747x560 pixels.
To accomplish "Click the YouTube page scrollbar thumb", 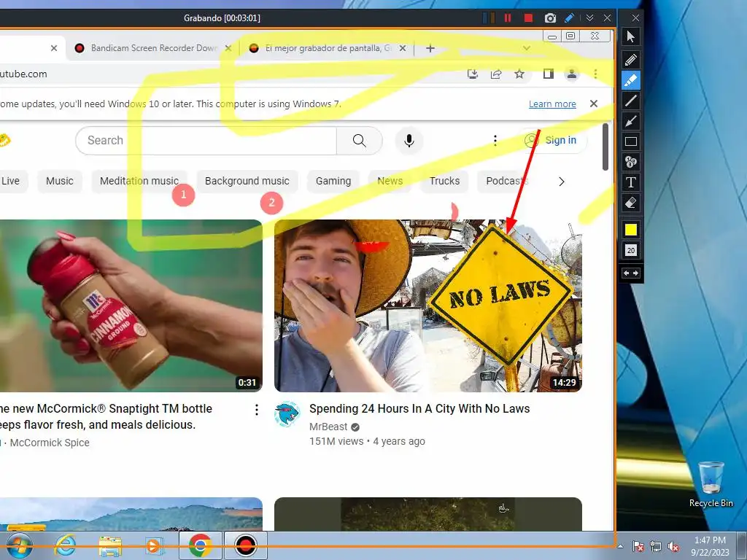I will 605,147.
